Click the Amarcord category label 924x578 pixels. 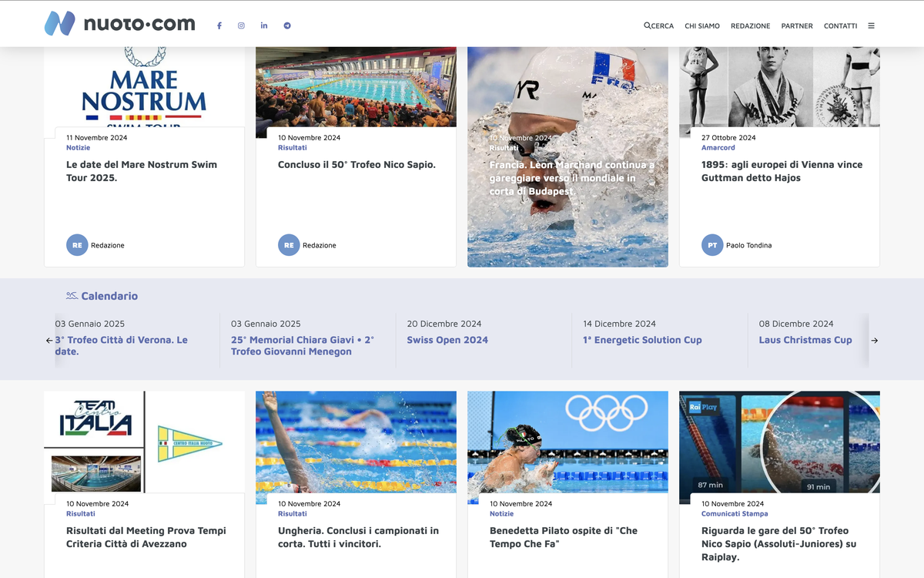click(718, 148)
